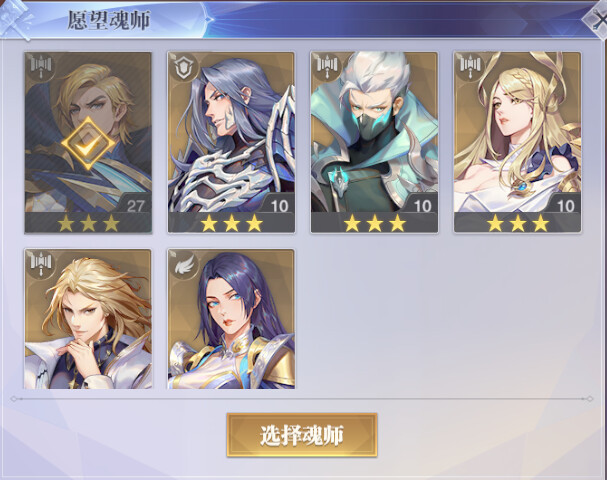Viewport: 607px width, 480px height.
Task: Select the purple-haired woman soul master card
Action: point(231,319)
